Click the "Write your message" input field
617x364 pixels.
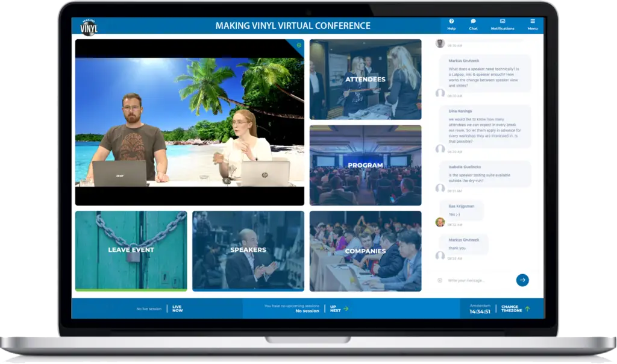(478, 280)
